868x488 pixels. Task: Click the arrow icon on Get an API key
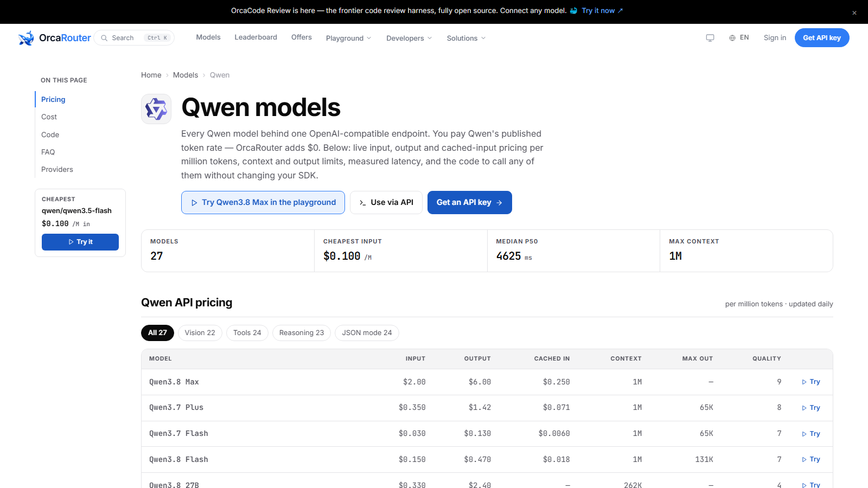pyautogui.click(x=499, y=203)
